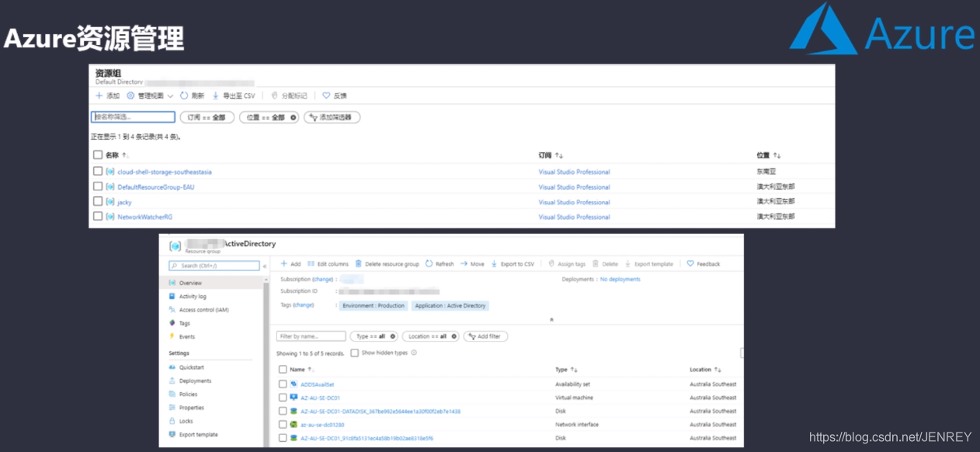Click the Refresh icon in ActiveDirectory toolbar
This screenshot has width=980, height=452.
(x=429, y=264)
